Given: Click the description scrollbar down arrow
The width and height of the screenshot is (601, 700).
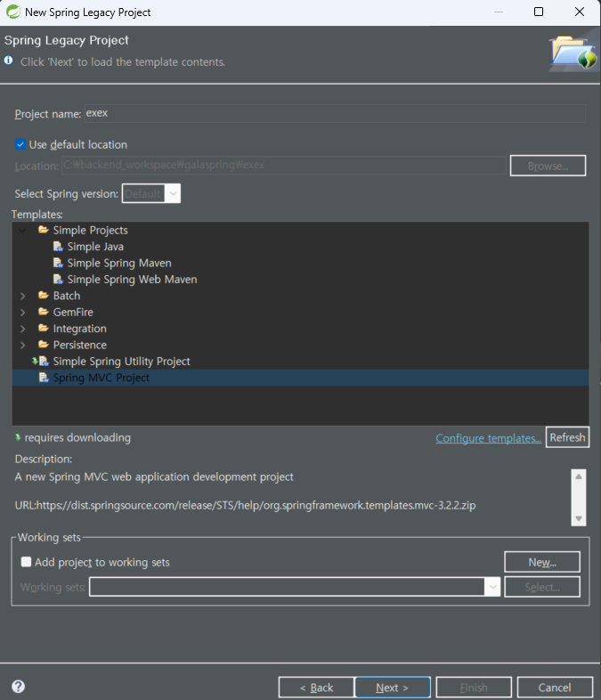Looking at the screenshot, I should (x=578, y=518).
